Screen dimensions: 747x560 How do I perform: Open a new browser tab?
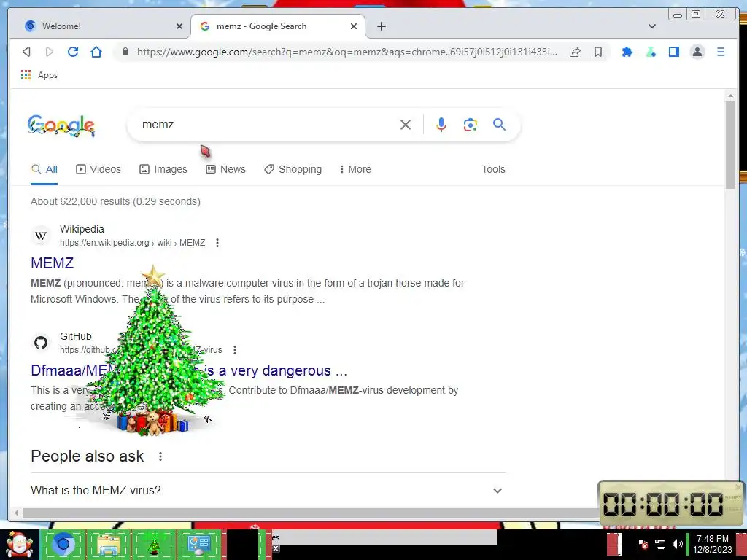pos(381,26)
